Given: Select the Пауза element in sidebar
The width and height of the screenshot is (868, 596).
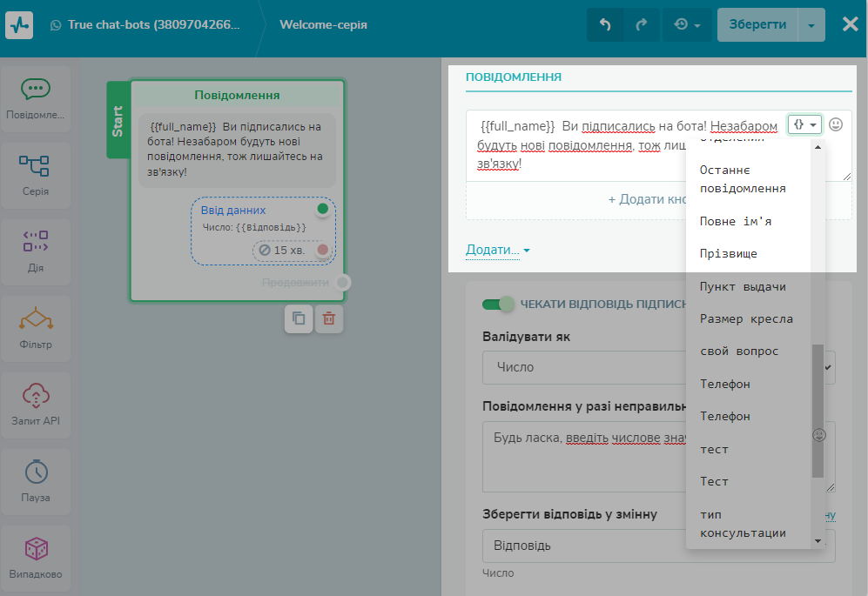Looking at the screenshot, I should (x=36, y=481).
